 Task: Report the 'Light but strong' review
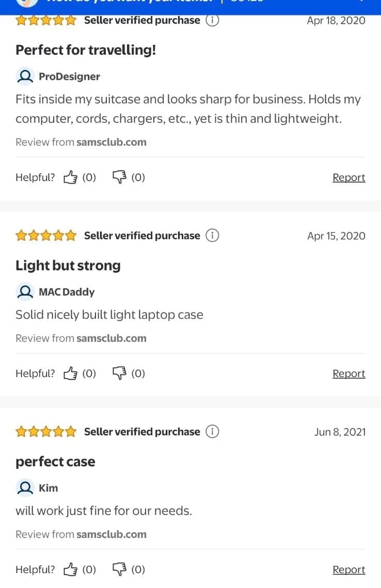point(348,373)
